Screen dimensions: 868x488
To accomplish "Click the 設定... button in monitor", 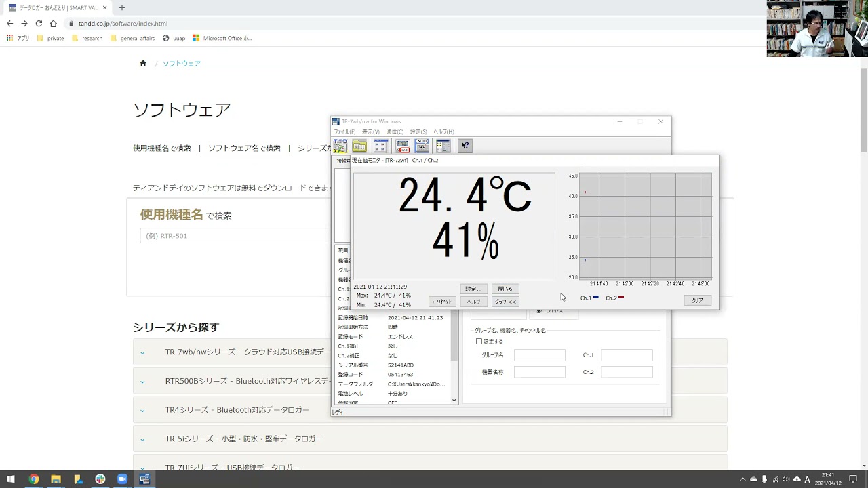I will coord(473,289).
